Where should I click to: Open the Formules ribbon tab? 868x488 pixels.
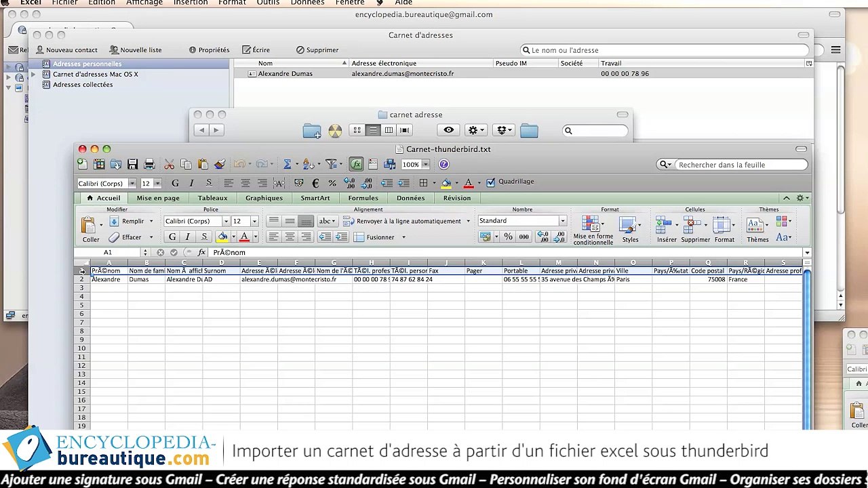[x=363, y=198]
